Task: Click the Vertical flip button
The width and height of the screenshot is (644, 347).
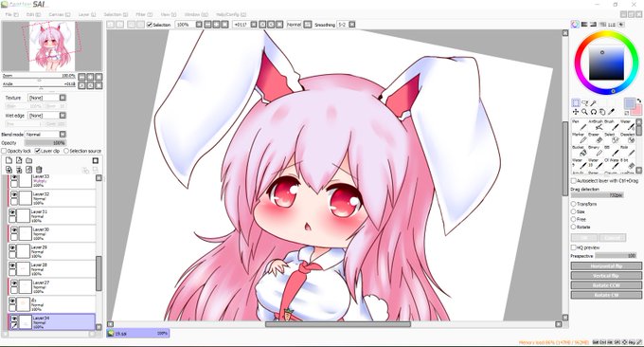Action: (x=606, y=276)
